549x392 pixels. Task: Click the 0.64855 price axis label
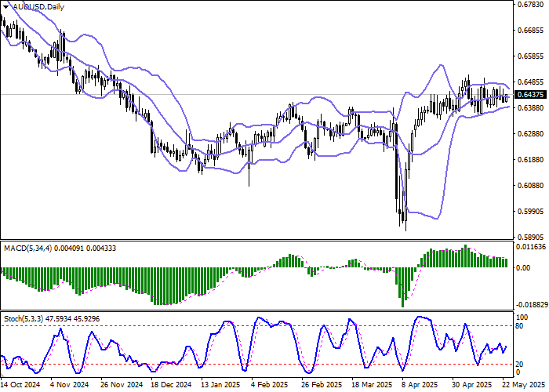[530, 82]
